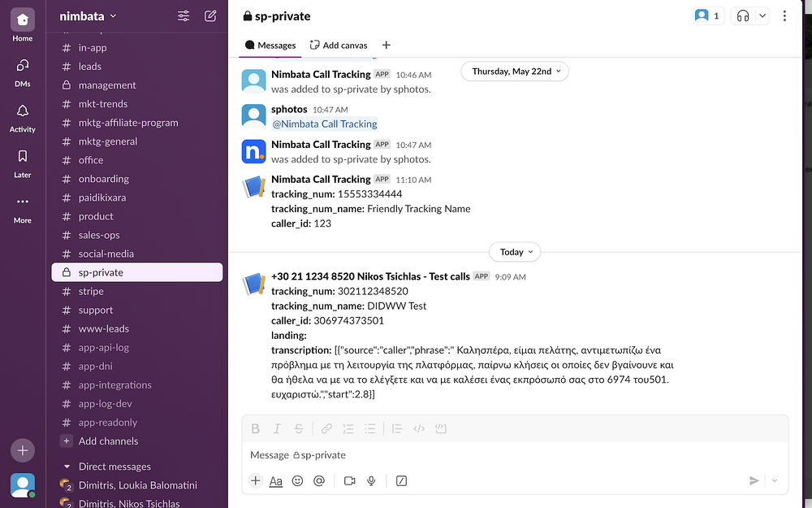Toggle Aa formatting toolbar visibility
Image resolution: width=812 pixels, height=508 pixels.
(276, 481)
